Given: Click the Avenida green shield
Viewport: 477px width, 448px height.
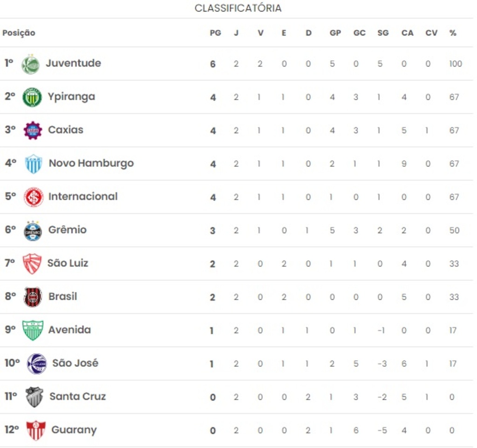Looking at the screenshot, I should click(x=33, y=330).
